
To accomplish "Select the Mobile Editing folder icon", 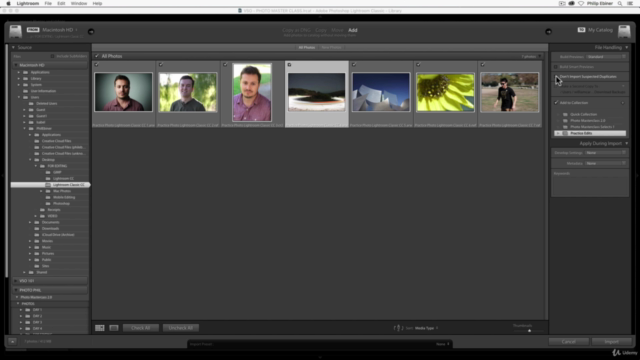I will 48,197.
